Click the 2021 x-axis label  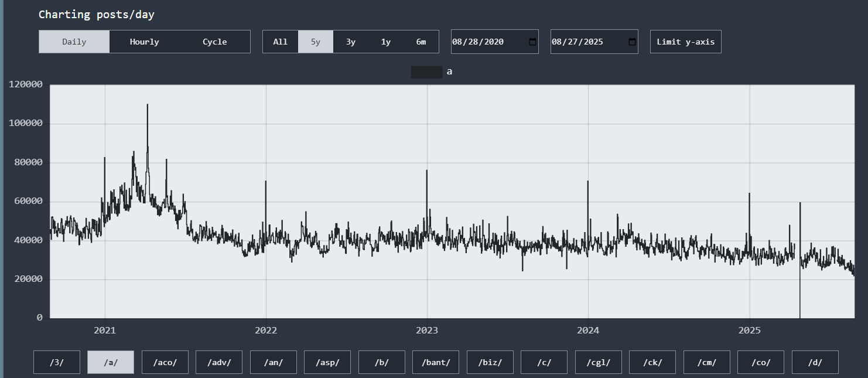pyautogui.click(x=105, y=331)
